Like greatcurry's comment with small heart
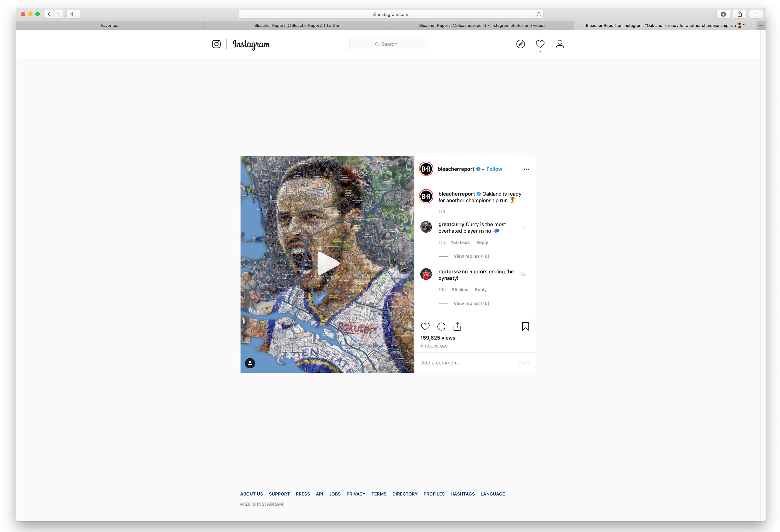 [523, 227]
